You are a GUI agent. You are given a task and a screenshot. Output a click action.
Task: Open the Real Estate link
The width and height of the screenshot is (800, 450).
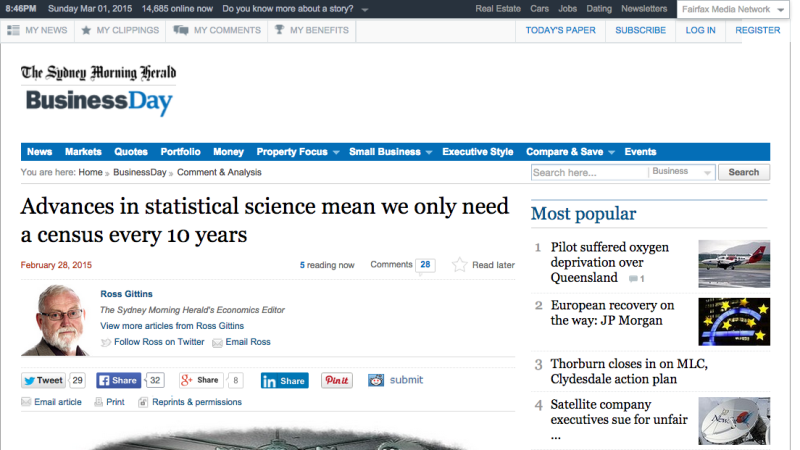point(498,9)
